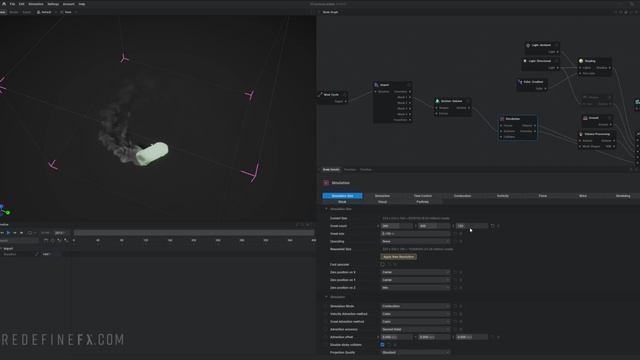Adjust the Advection offset Z slider field
This screenshot has width=640, height=360.
click(x=471, y=337)
